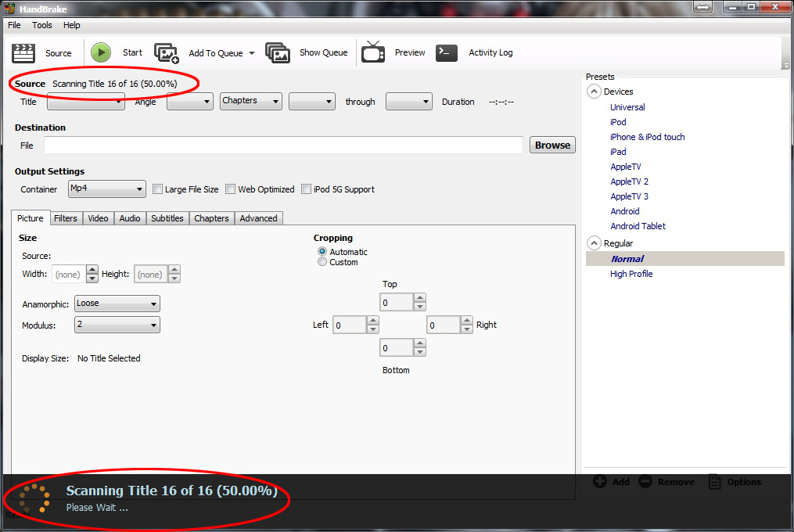Open the Angle dropdown
The image size is (794, 532).
pyautogui.click(x=190, y=102)
